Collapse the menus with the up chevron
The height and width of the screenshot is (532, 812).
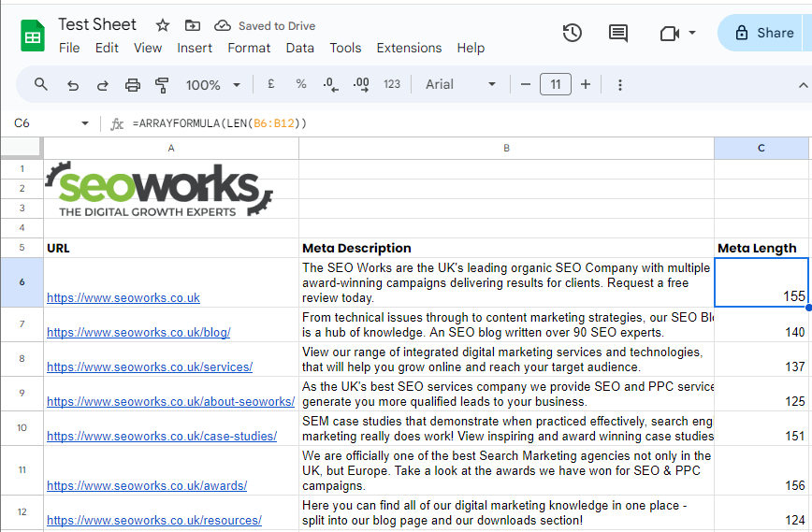(803, 85)
